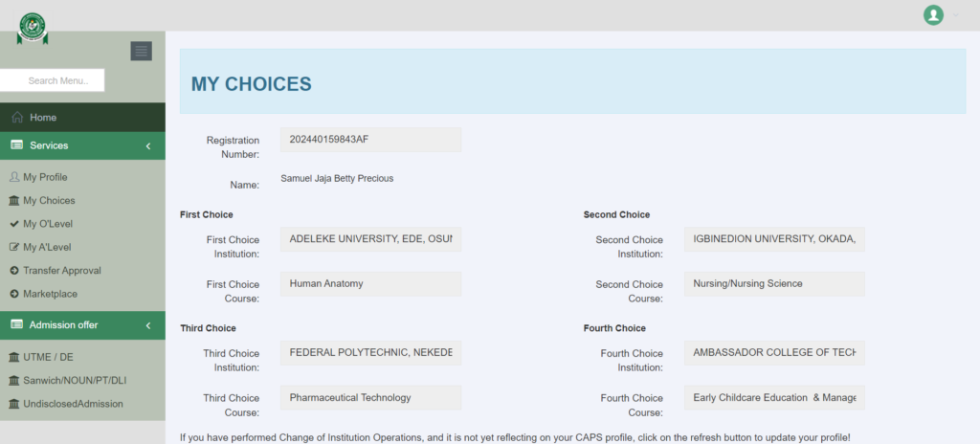Click the First Choice section heading
The width and height of the screenshot is (980, 444).
coord(207,214)
